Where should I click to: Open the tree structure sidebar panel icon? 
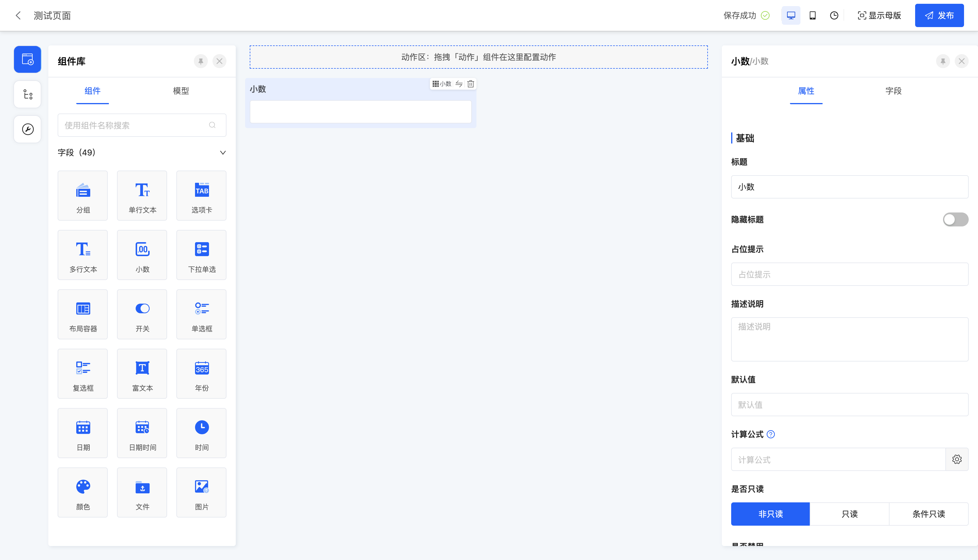click(x=27, y=94)
